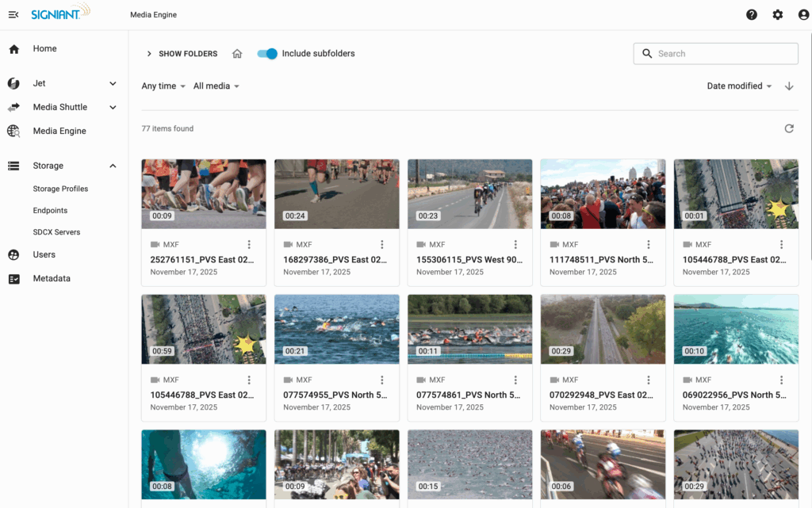
Task: Open the Any time filter dropdown
Action: coord(163,86)
